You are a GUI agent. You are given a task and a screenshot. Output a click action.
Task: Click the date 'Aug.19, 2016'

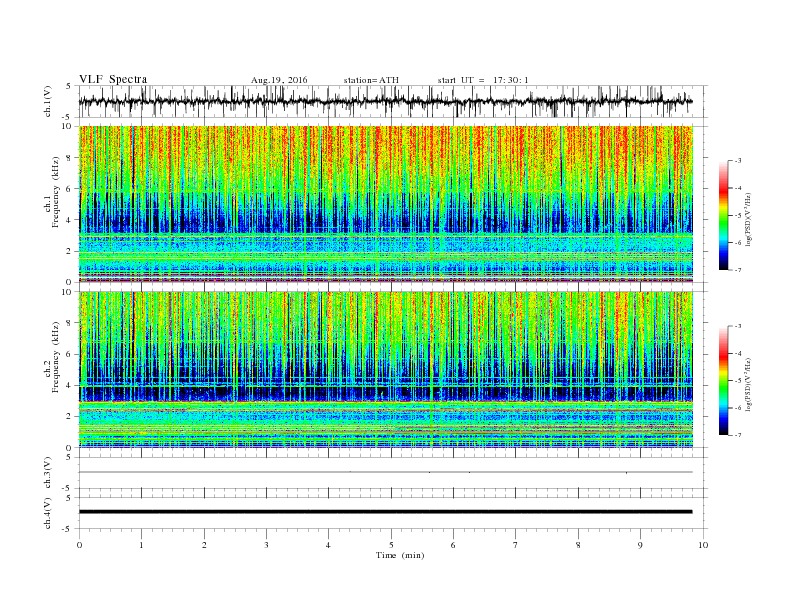pos(279,80)
